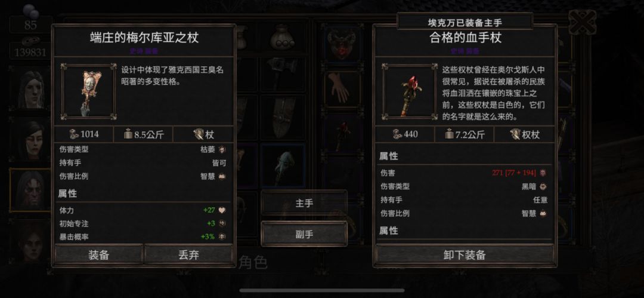
Task: Tap the 枯萎 damage type icon
Action: pyautogui.click(x=222, y=150)
